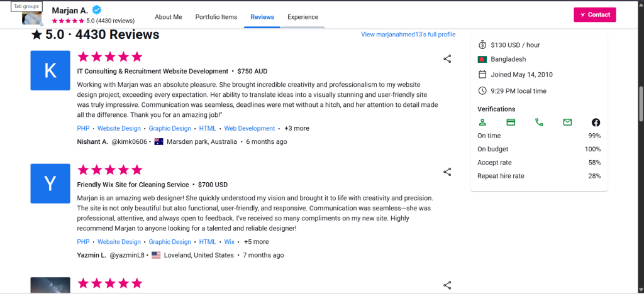The image size is (644, 294).
Task: Click the Contact button
Action: [x=595, y=14]
